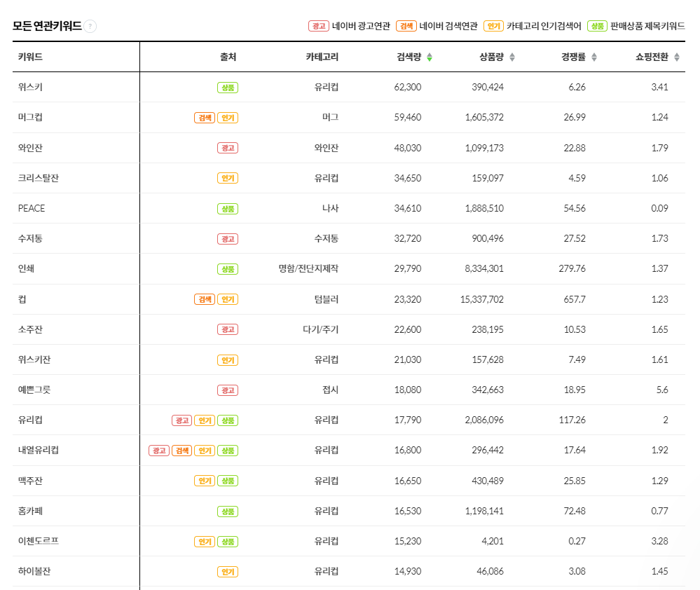Open the 예쁜그릇 keyword
This screenshot has height=590, width=700.
pos(34,390)
